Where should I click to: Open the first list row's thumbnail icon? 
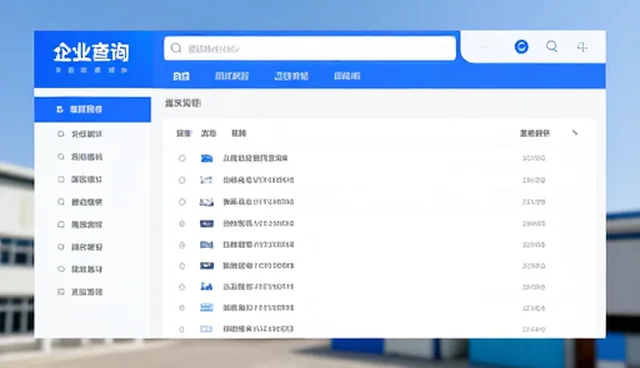tap(207, 158)
